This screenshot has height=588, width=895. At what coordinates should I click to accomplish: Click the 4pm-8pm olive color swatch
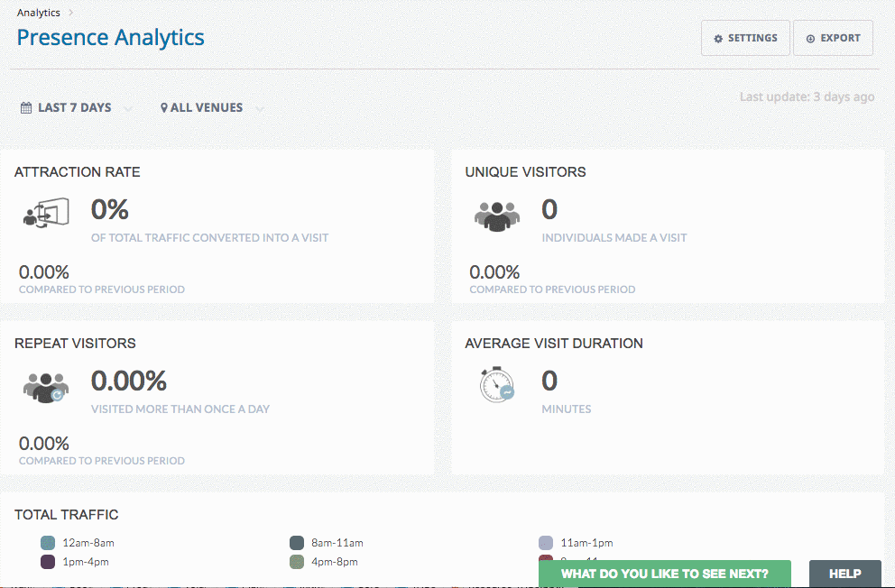point(297,562)
